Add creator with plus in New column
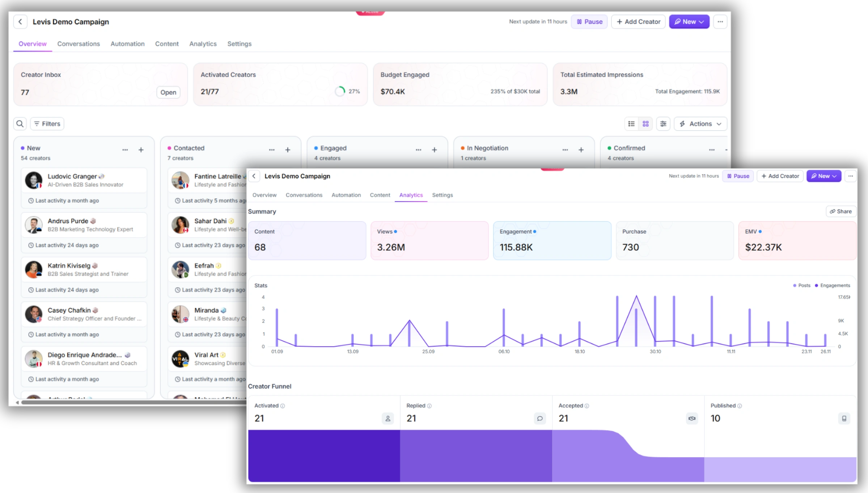This screenshot has width=868, height=493. click(141, 150)
